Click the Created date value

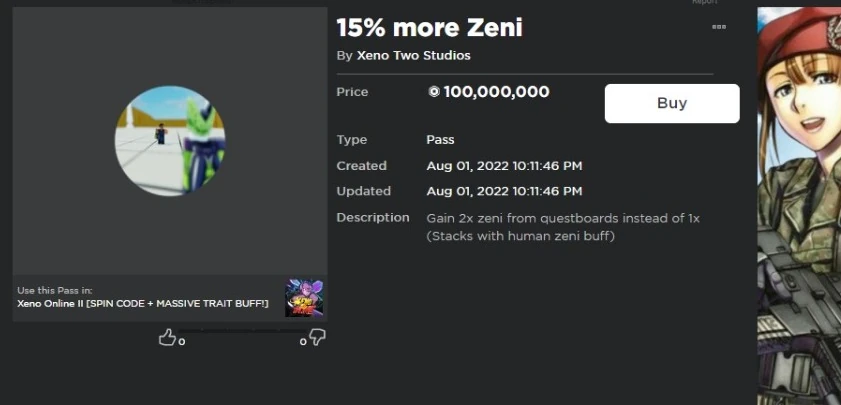click(x=504, y=166)
